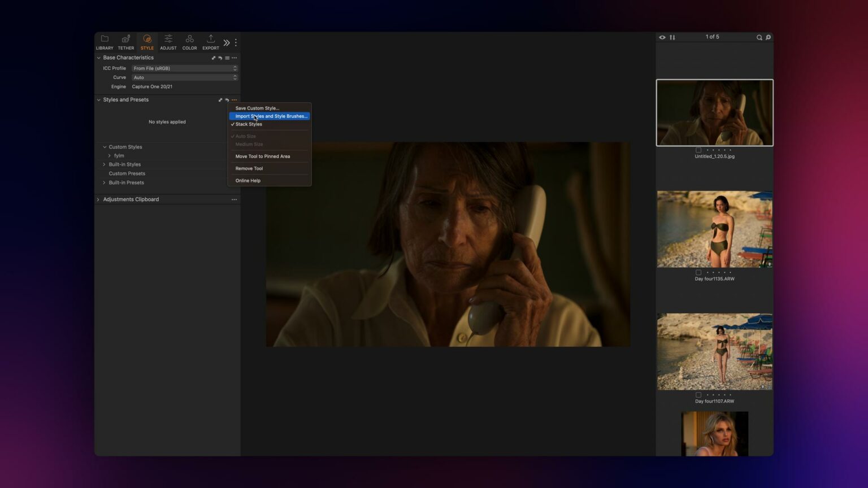Viewport: 868px width, 488px height.
Task: Open the Curve dropdown
Action: pos(184,77)
